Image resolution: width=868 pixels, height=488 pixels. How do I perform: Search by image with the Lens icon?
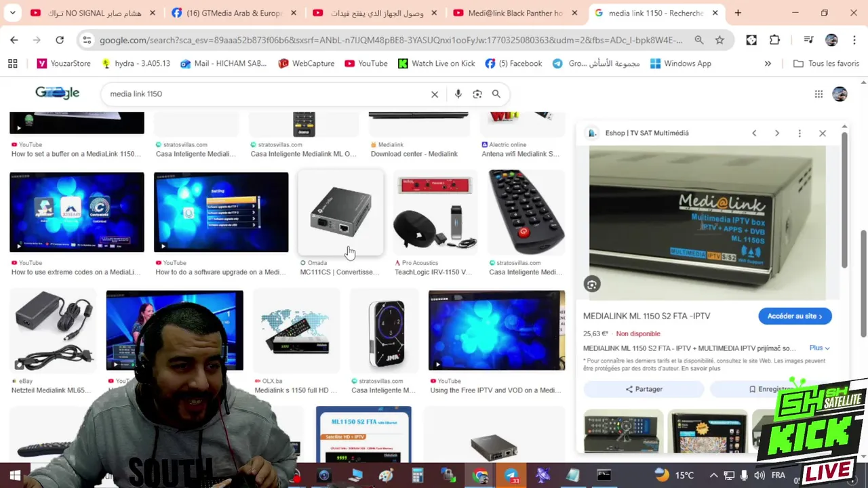coord(477,94)
